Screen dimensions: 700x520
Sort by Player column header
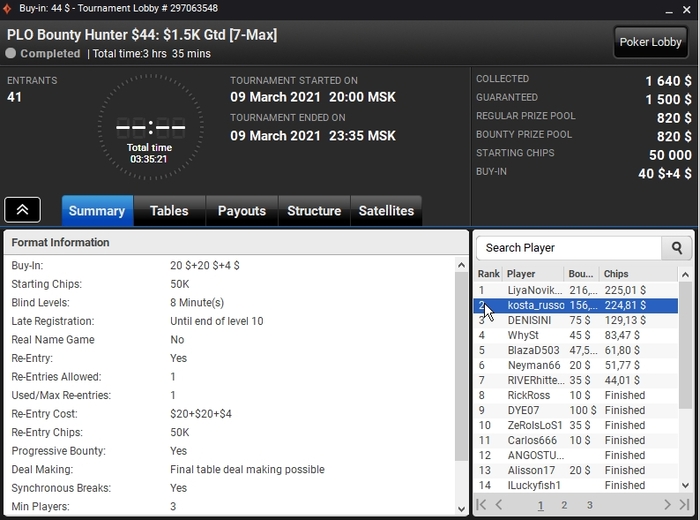[x=534, y=274]
